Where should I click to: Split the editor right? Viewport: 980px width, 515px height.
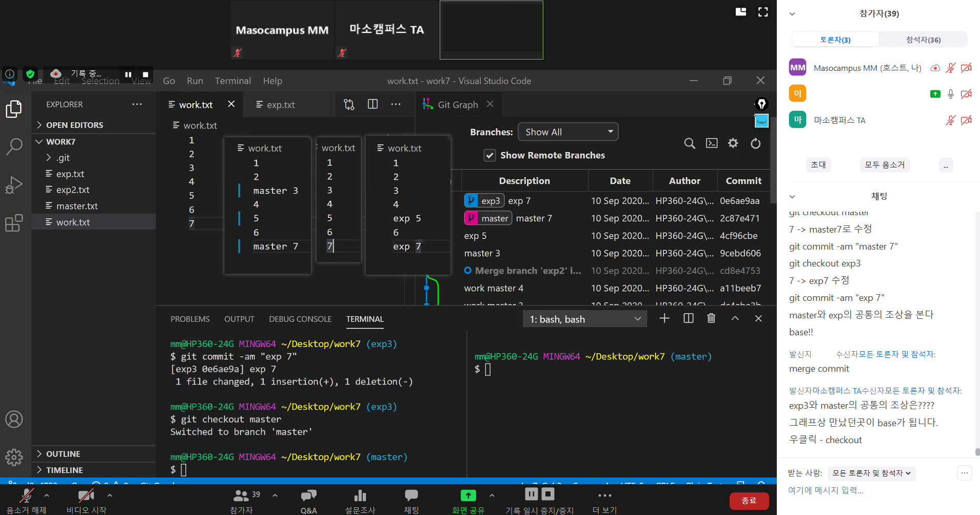373,104
